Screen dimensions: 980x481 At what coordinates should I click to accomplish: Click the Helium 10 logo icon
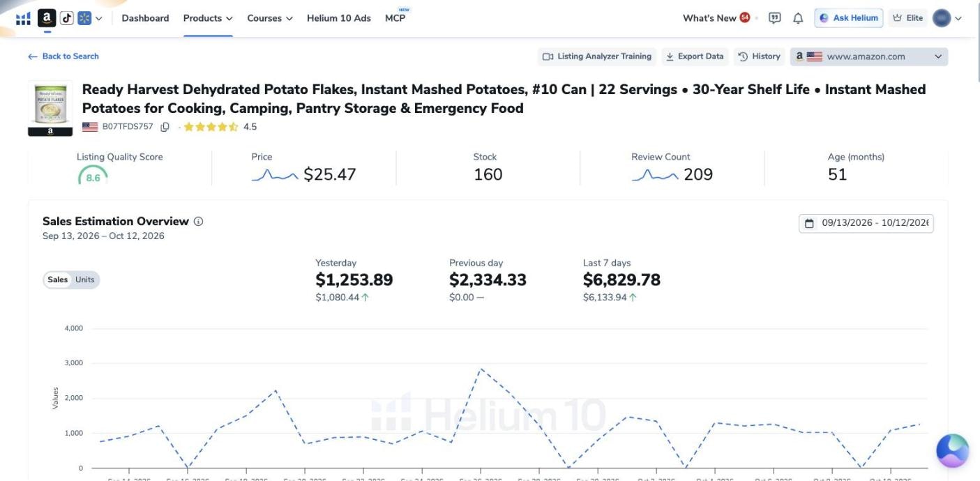pos(23,18)
